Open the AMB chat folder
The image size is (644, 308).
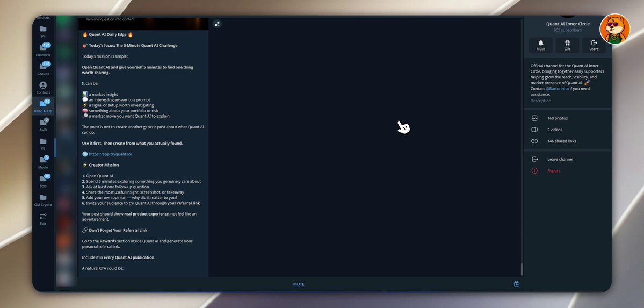click(43, 125)
